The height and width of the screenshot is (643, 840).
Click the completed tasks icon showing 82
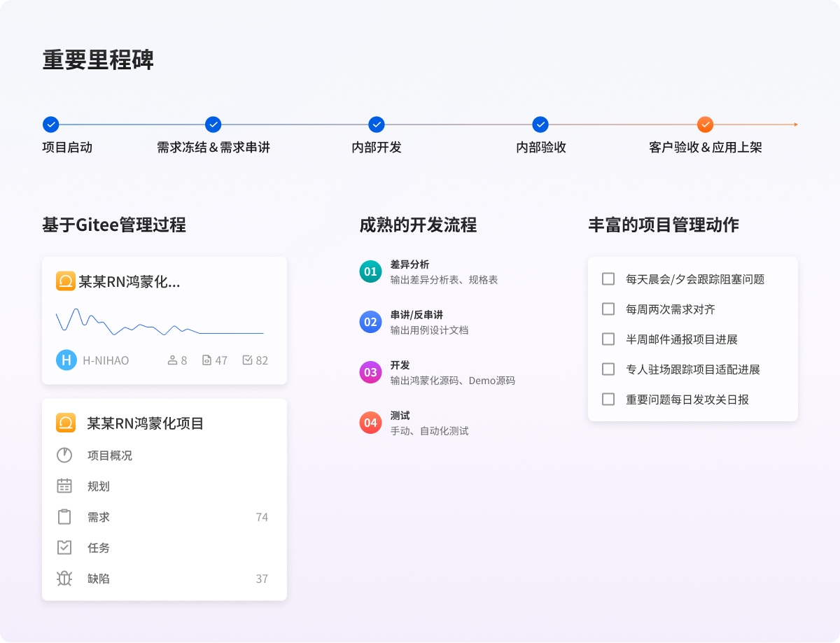[x=247, y=360]
